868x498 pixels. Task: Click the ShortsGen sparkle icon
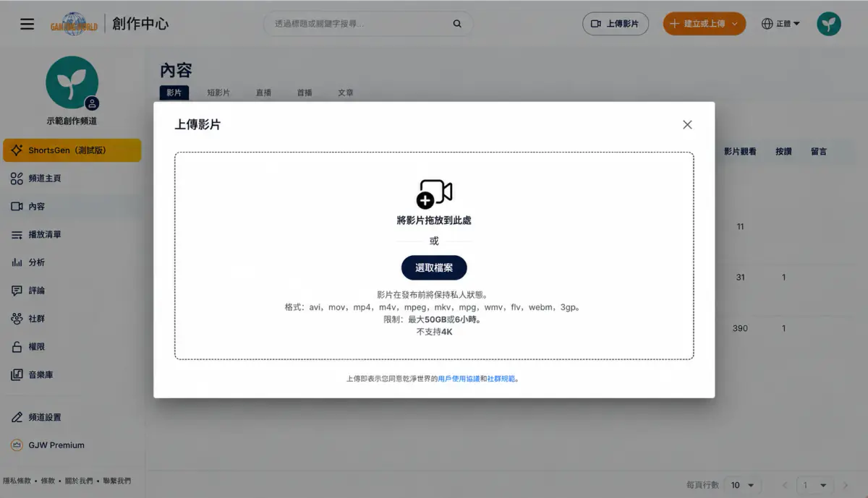pos(17,150)
